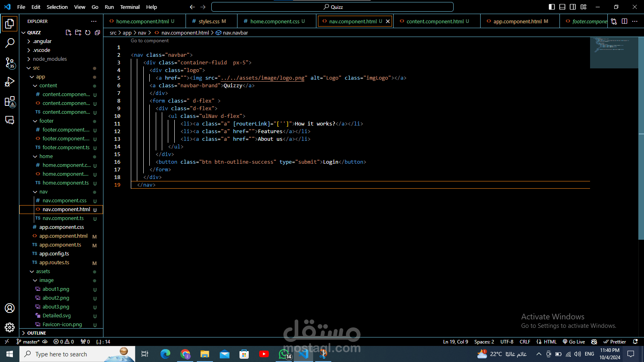This screenshot has width=644, height=362.
Task: Click the CRLF end-of-line setting
Action: click(525, 341)
